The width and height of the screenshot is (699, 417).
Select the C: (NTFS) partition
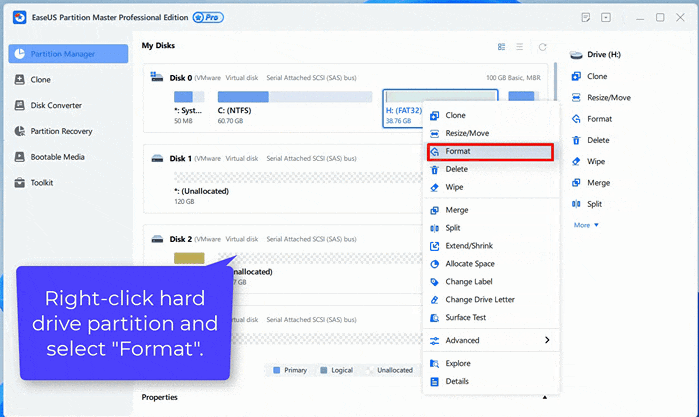coord(295,107)
